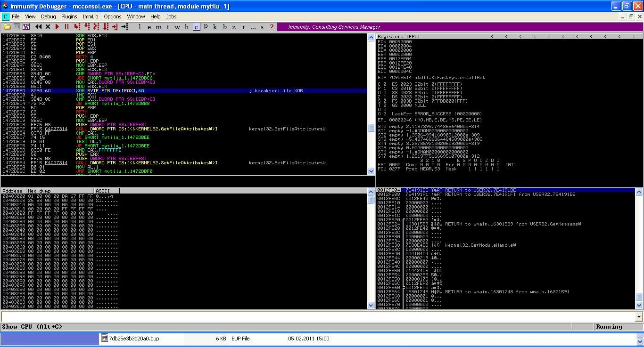Image resolution: width=644 pixels, height=347 pixels.
Task: Show Windows using the 'w' button
Action: 177,27
